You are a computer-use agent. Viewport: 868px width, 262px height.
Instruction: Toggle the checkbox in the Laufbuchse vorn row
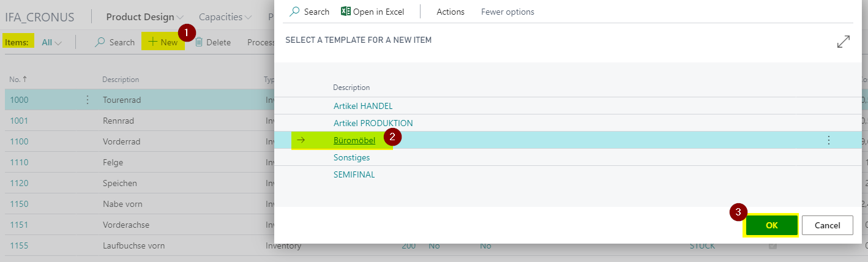[x=773, y=245]
